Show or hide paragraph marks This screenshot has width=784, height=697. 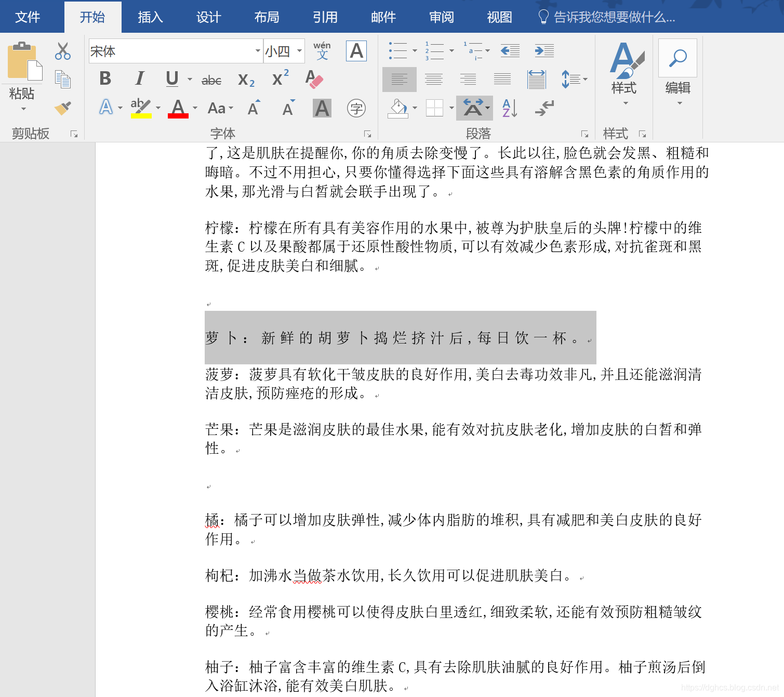pyautogui.click(x=544, y=108)
